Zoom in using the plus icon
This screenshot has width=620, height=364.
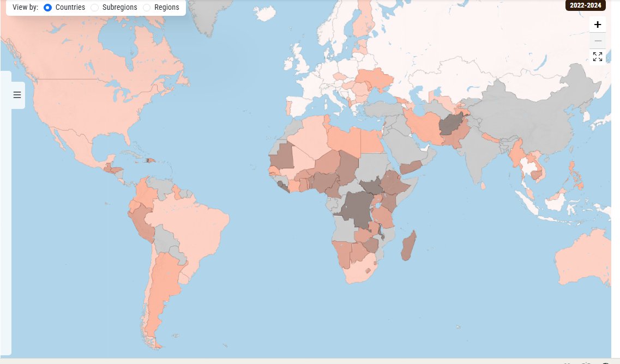click(x=598, y=24)
